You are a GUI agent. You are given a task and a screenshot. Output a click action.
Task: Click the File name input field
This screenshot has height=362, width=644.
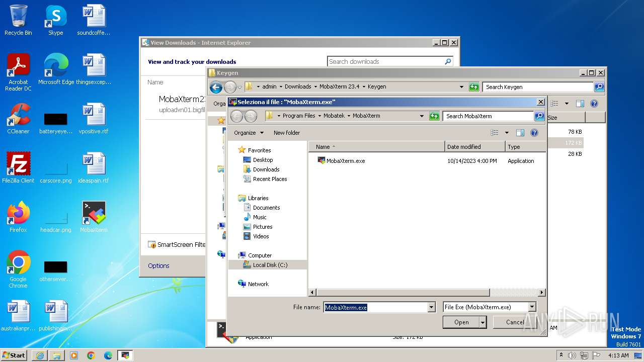tap(375, 307)
